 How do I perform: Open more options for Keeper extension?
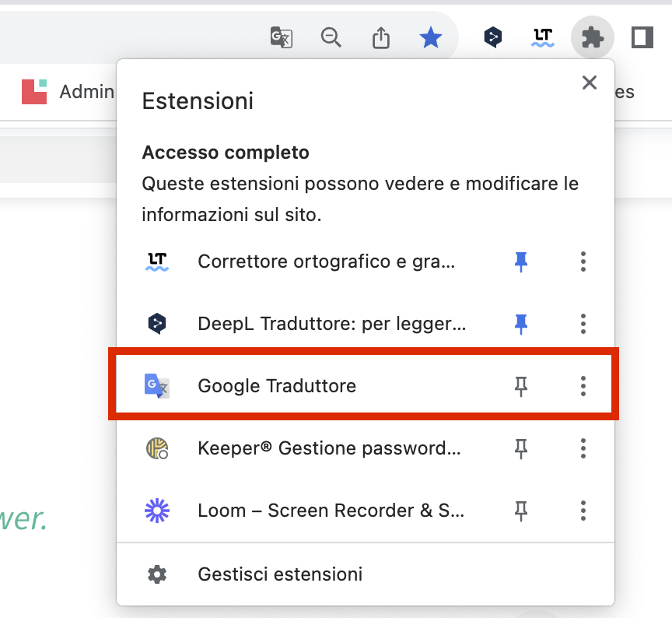click(583, 448)
